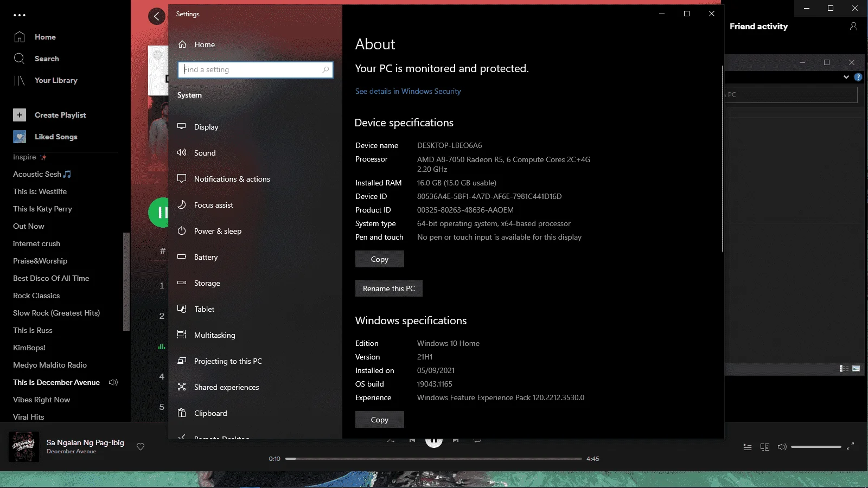Seek in the song progress bar
The height and width of the screenshot is (488, 868).
pyautogui.click(x=433, y=459)
